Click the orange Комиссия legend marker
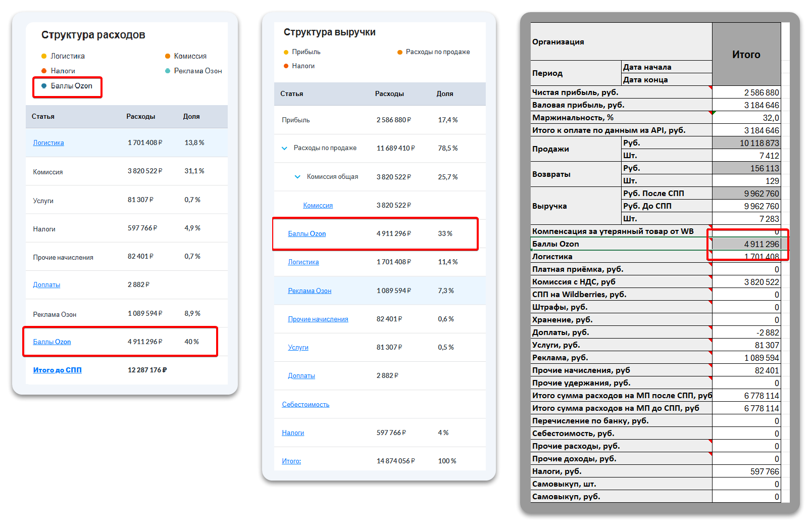The width and height of the screenshot is (812, 525). tap(168, 56)
